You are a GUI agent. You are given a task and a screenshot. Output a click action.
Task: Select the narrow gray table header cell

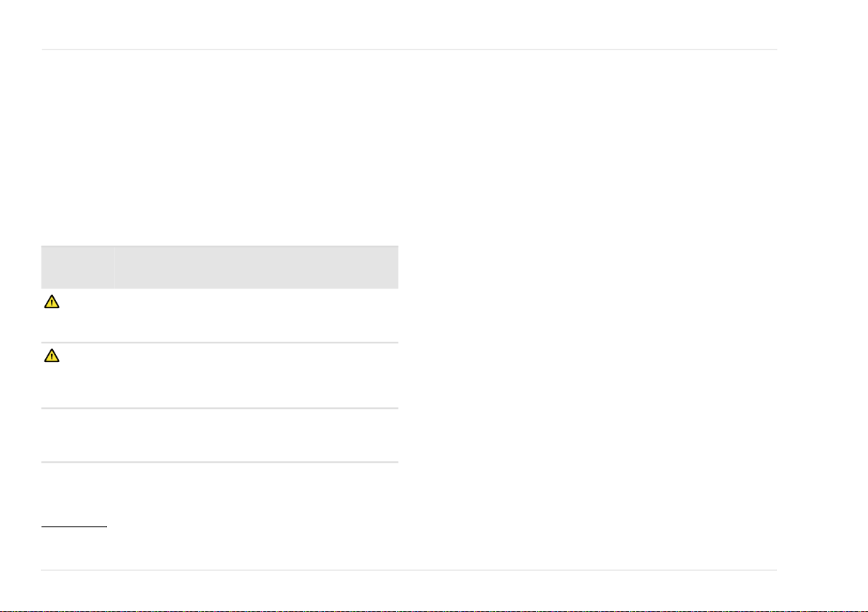77,267
